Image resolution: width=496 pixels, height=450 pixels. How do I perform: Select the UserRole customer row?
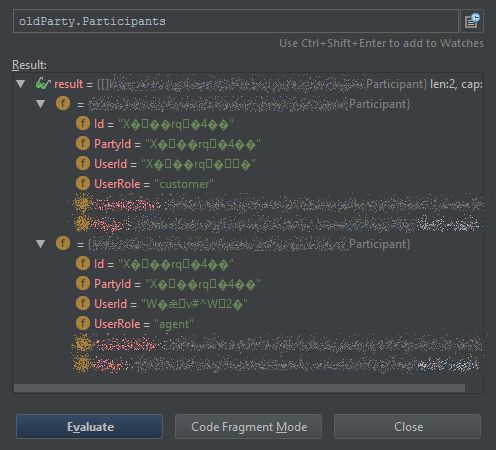pyautogui.click(x=248, y=184)
